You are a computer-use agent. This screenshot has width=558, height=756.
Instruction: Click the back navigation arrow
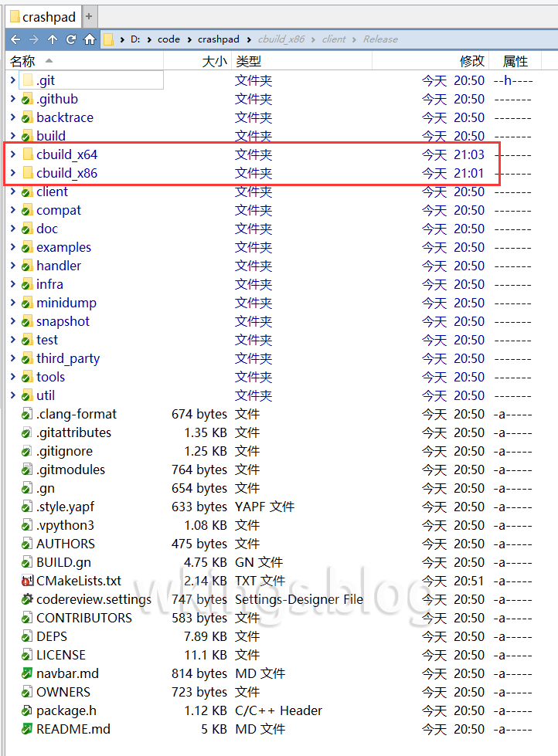coord(15,39)
